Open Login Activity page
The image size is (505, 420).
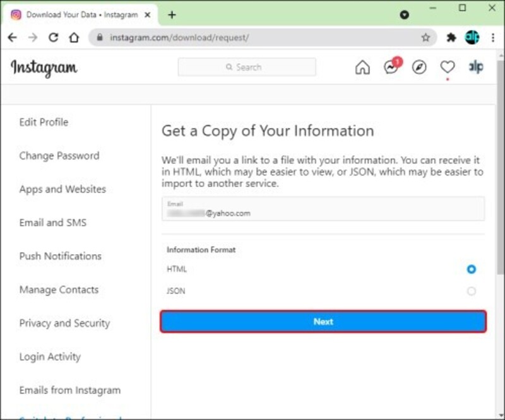point(50,357)
